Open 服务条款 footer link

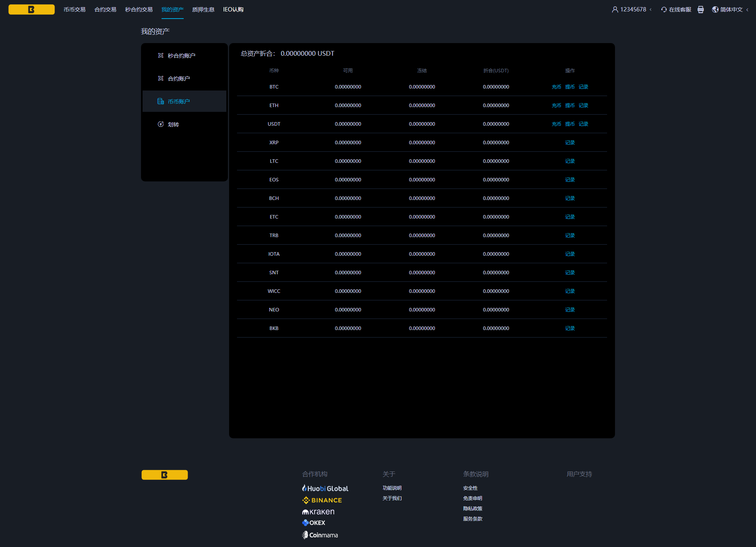coord(473,519)
